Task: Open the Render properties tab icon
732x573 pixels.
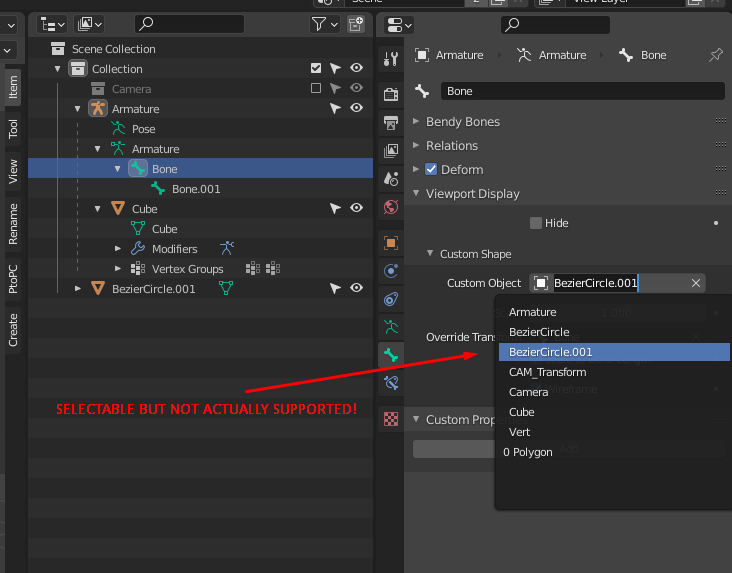Action: point(391,94)
